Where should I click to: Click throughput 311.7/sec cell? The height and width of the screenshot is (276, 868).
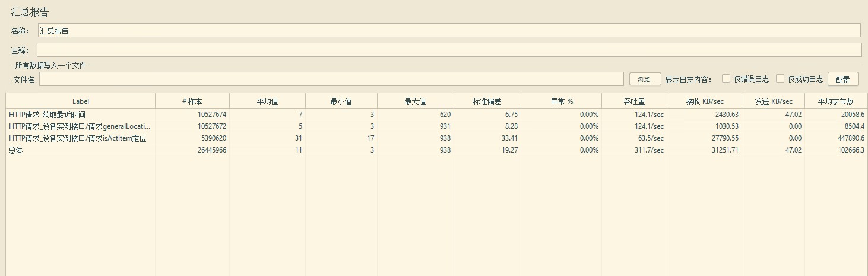[648, 150]
